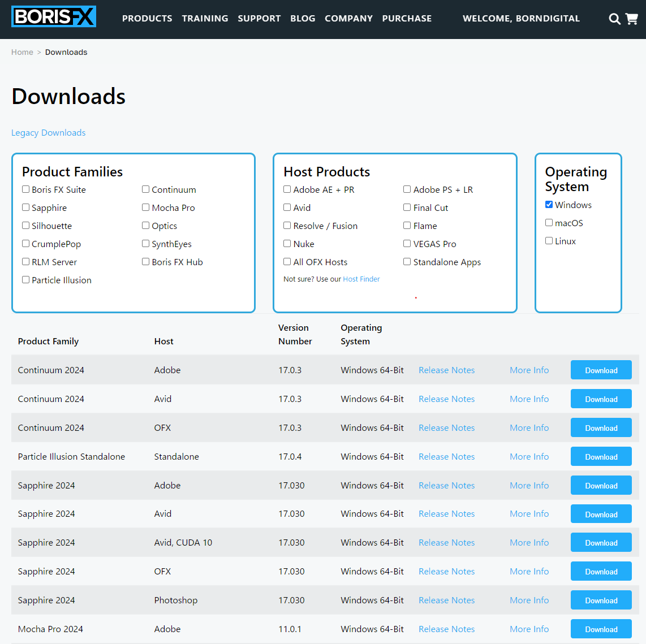This screenshot has height=644, width=646.
Task: Click the Host column header
Action: (163, 342)
